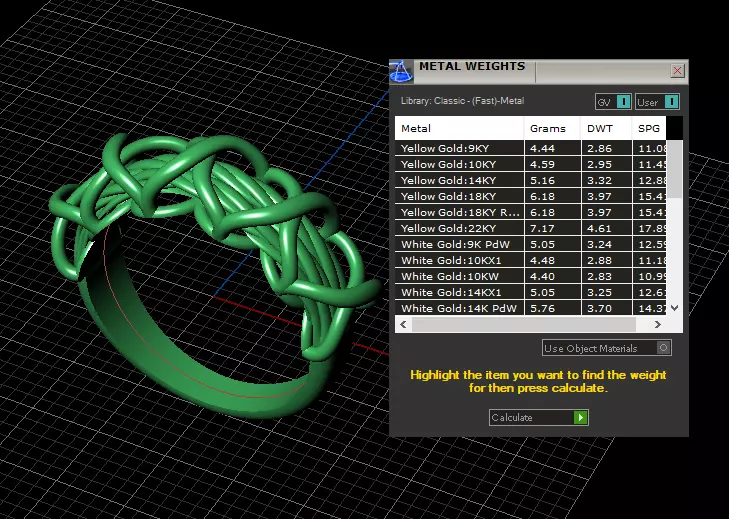Select the White Gold:14K PdW row
The height and width of the screenshot is (519, 729).
click(530, 308)
